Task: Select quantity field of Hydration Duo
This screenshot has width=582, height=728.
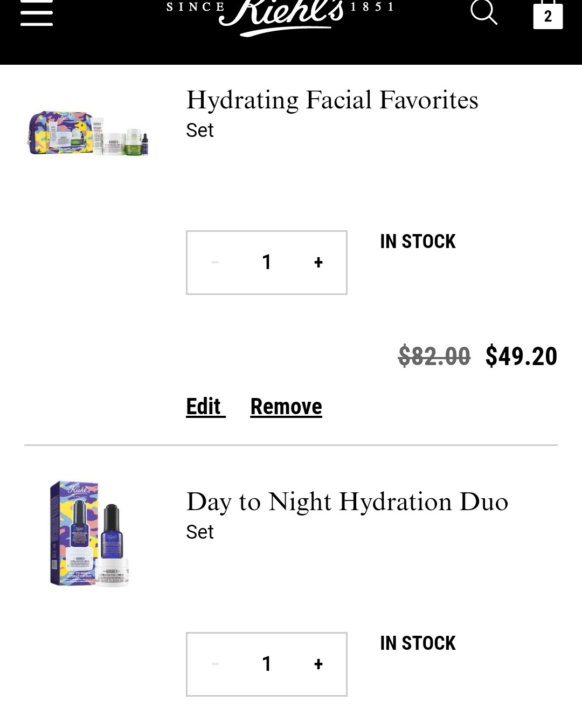Action: coord(267,664)
